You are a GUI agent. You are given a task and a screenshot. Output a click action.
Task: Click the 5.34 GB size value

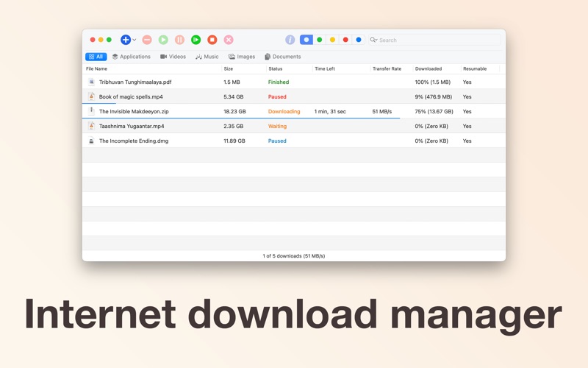233,96
